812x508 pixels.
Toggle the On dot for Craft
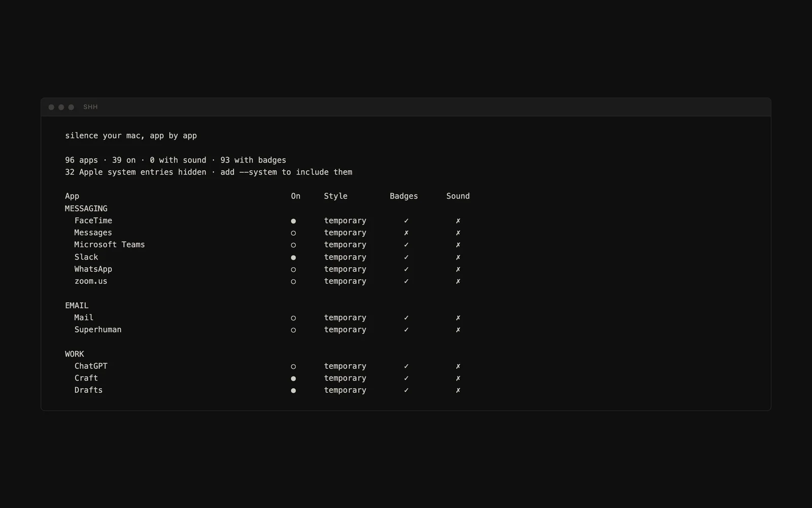293,378
